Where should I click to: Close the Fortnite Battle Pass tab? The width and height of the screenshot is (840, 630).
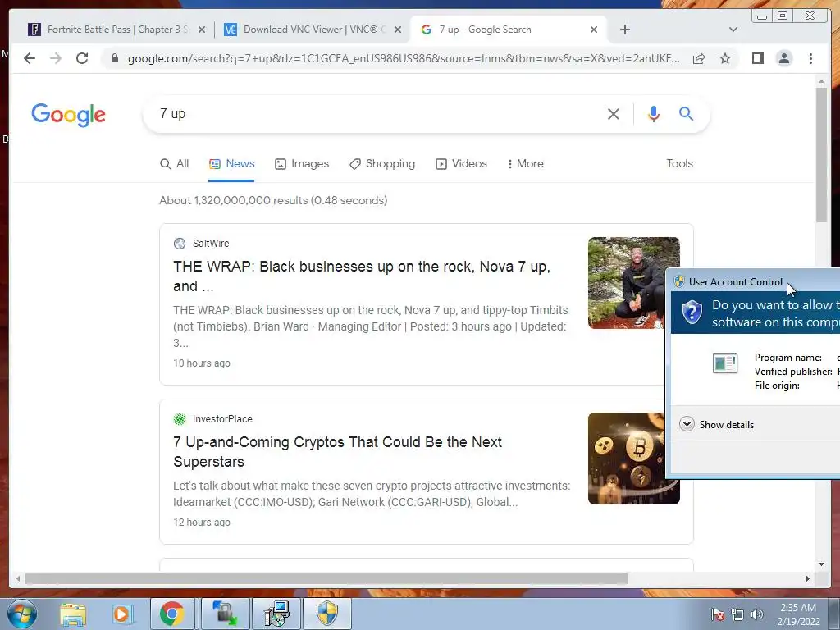(x=202, y=30)
